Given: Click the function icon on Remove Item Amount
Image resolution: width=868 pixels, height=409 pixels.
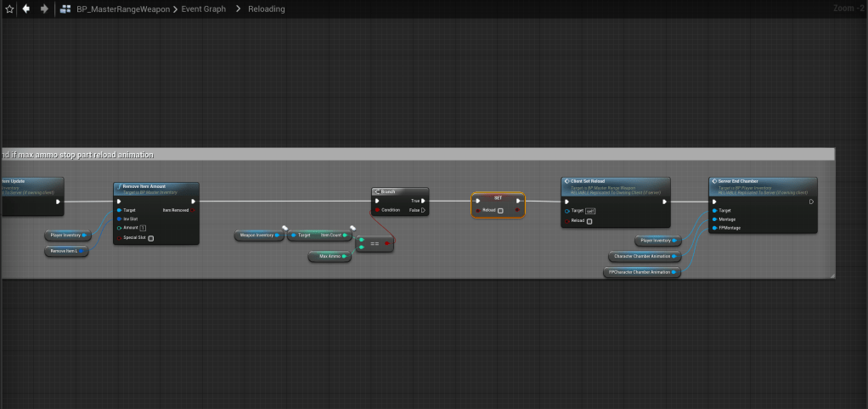Looking at the screenshot, I should (x=118, y=186).
